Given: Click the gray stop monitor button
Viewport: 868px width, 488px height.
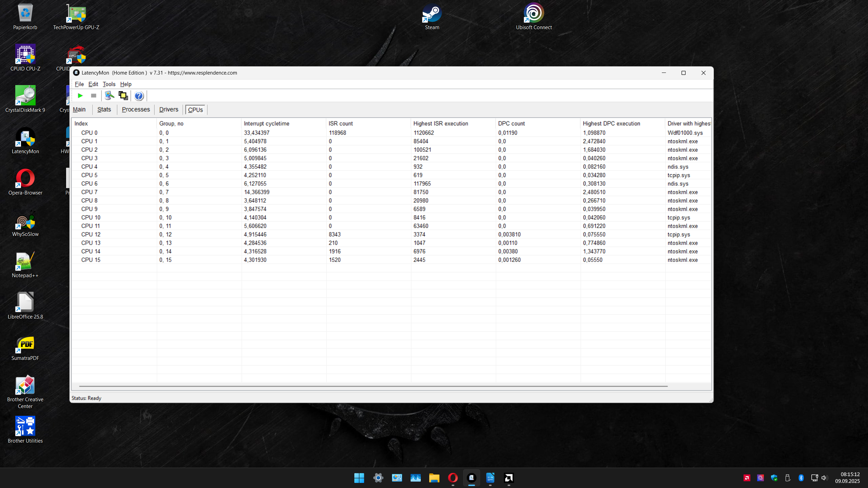Looking at the screenshot, I should pyautogui.click(x=94, y=96).
